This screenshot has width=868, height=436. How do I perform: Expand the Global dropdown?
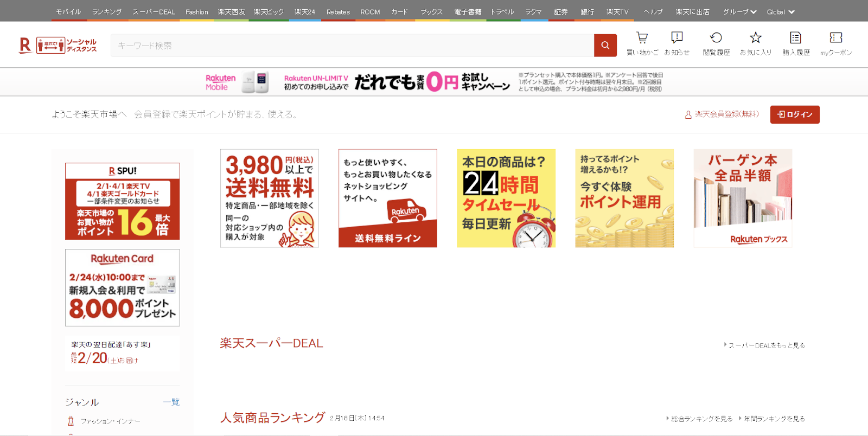781,12
